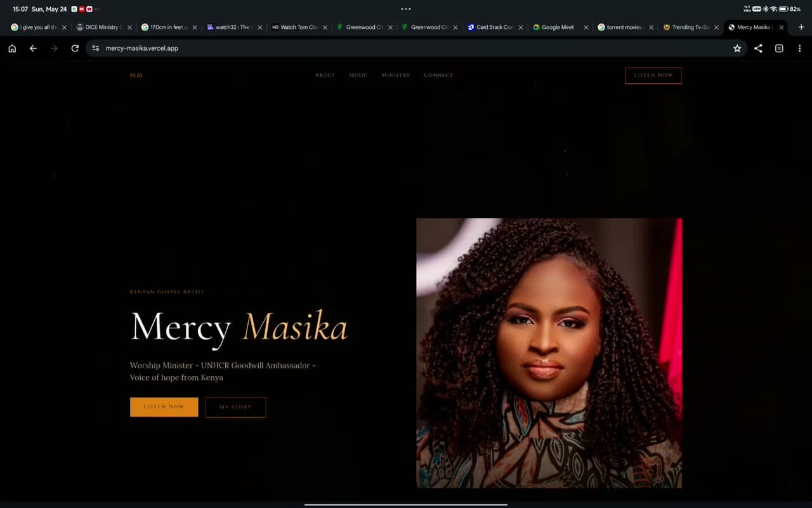This screenshot has height=508, width=812.
Task: Close the Card Stack tab
Action: coord(521,27)
